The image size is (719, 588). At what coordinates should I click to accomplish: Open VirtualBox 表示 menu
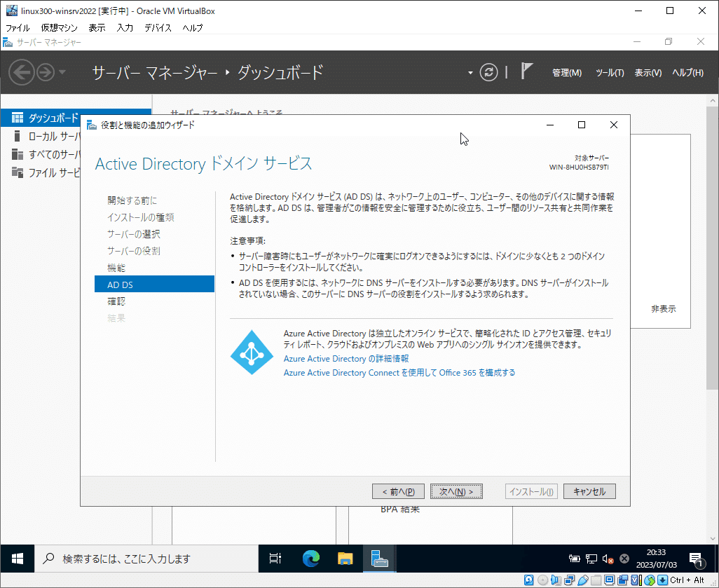pyautogui.click(x=97, y=27)
